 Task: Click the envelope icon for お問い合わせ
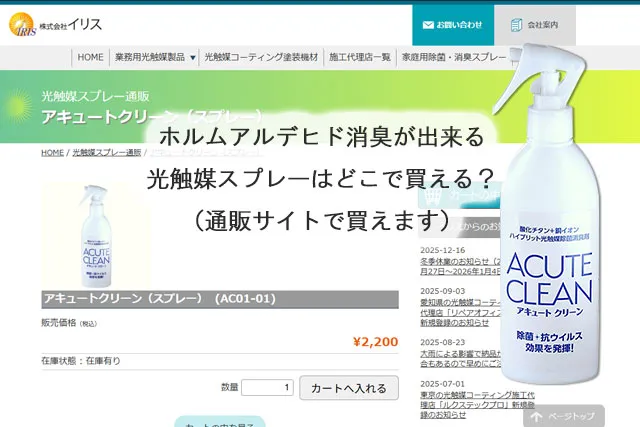429,24
